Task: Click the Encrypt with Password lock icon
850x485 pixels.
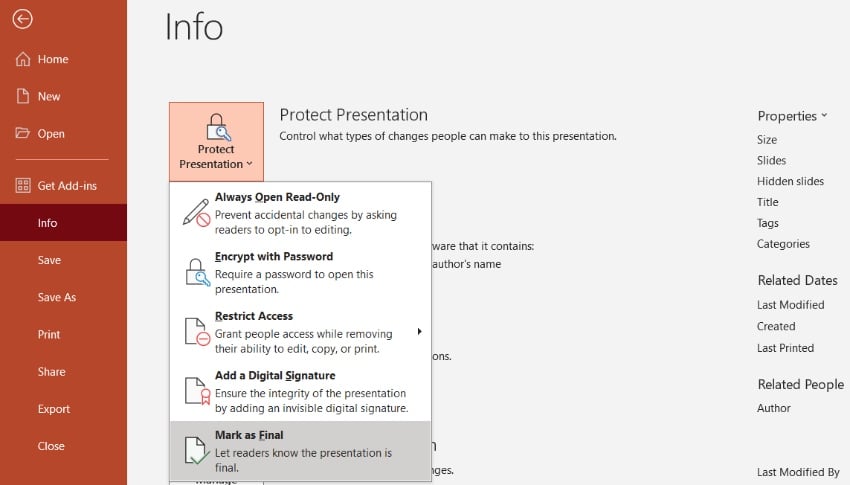Action: (x=196, y=272)
